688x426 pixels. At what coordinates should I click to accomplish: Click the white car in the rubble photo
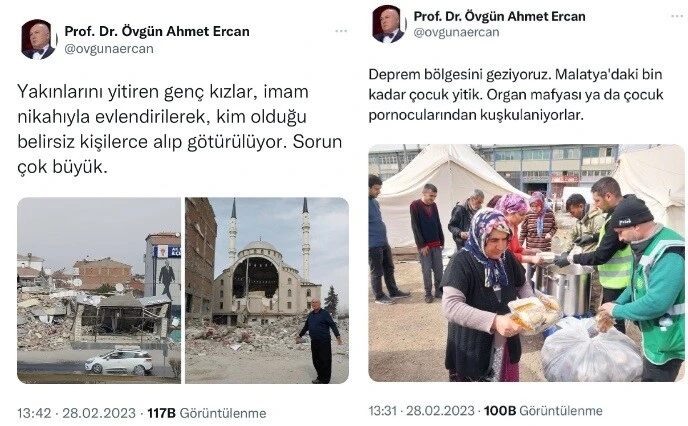(119, 361)
